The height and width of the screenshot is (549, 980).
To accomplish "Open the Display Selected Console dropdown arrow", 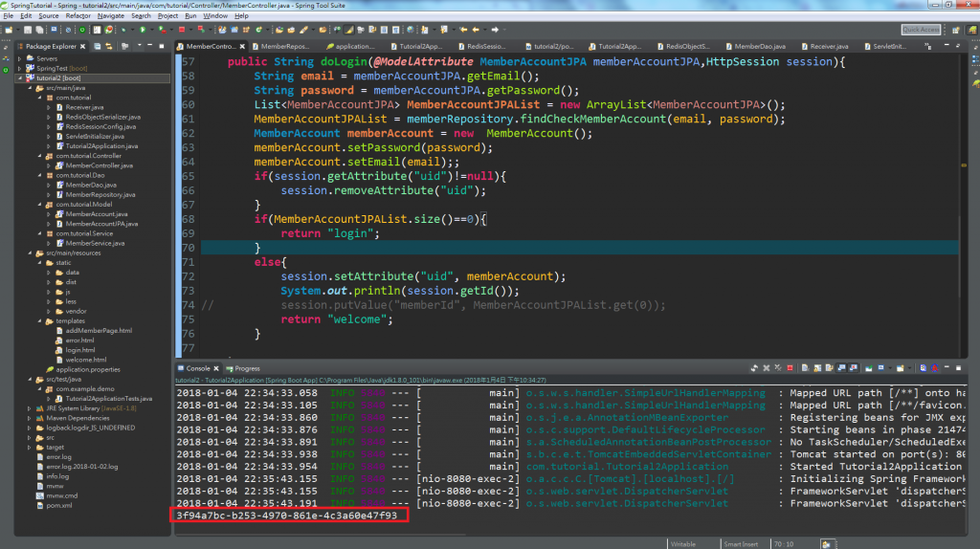I will point(888,368).
